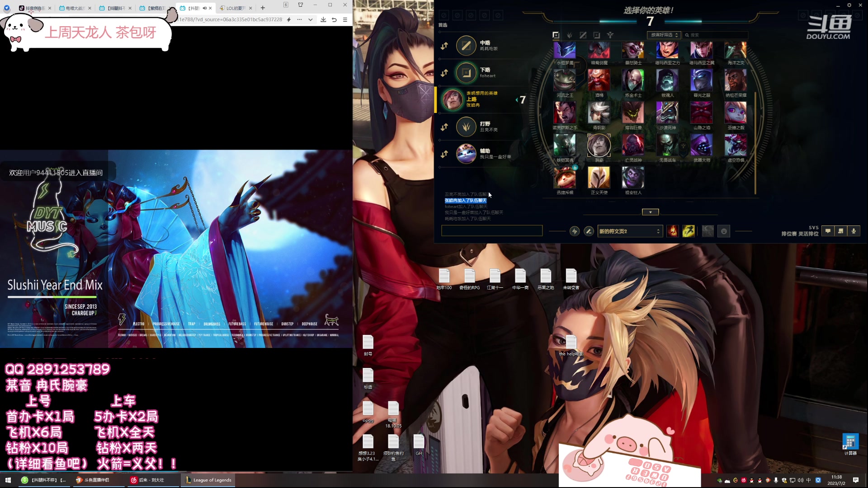Open browser hamburger menu
This screenshot has height=488, width=868.
click(x=345, y=19)
